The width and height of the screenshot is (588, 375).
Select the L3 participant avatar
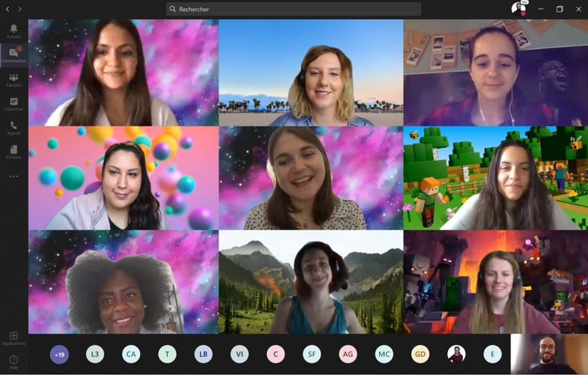pos(95,354)
